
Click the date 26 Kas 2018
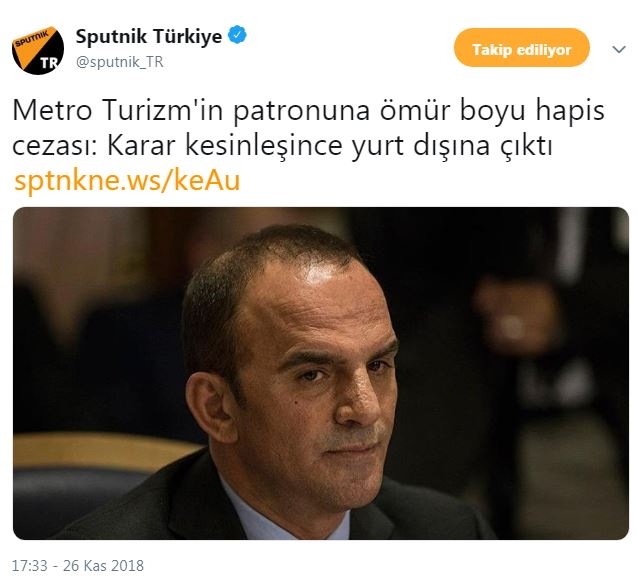(x=103, y=566)
